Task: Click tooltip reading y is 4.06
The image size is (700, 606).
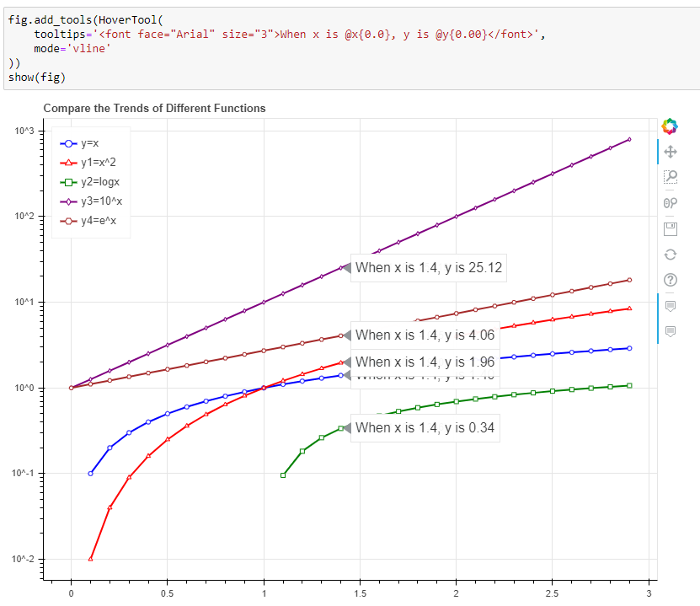Action: (425, 335)
